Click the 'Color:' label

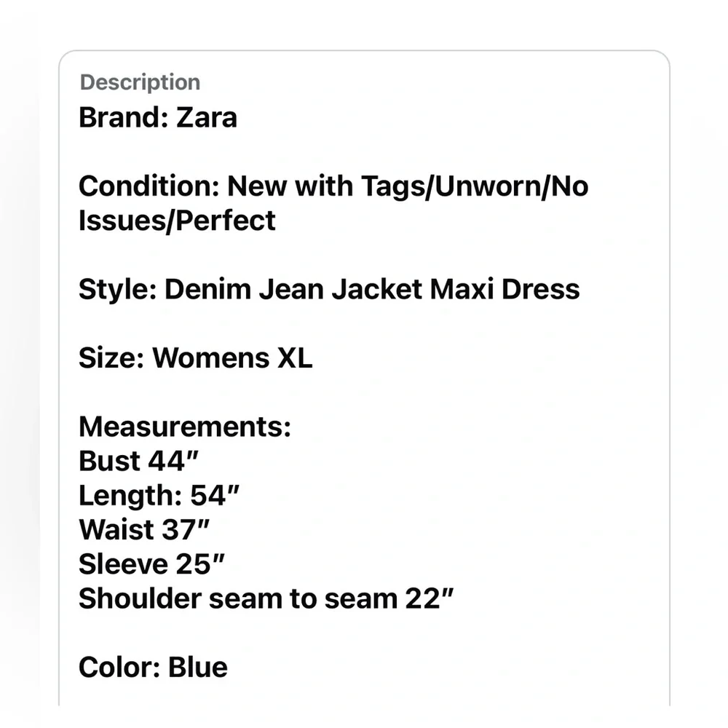pos(119,667)
